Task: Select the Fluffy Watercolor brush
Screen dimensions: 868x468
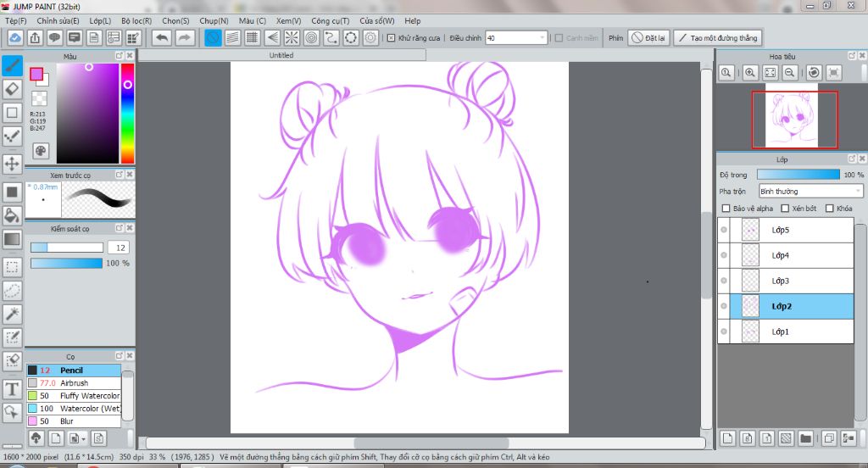Action: tap(74, 395)
